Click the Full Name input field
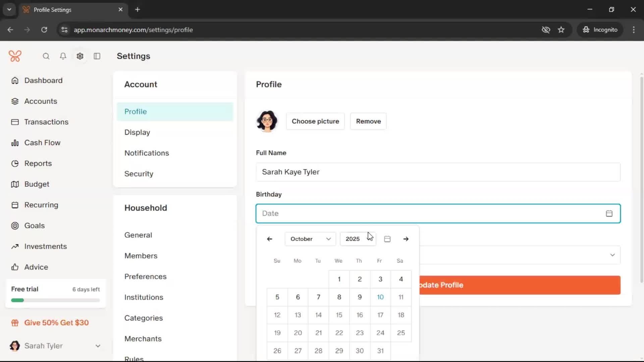This screenshot has height=362, width=644. (438, 172)
